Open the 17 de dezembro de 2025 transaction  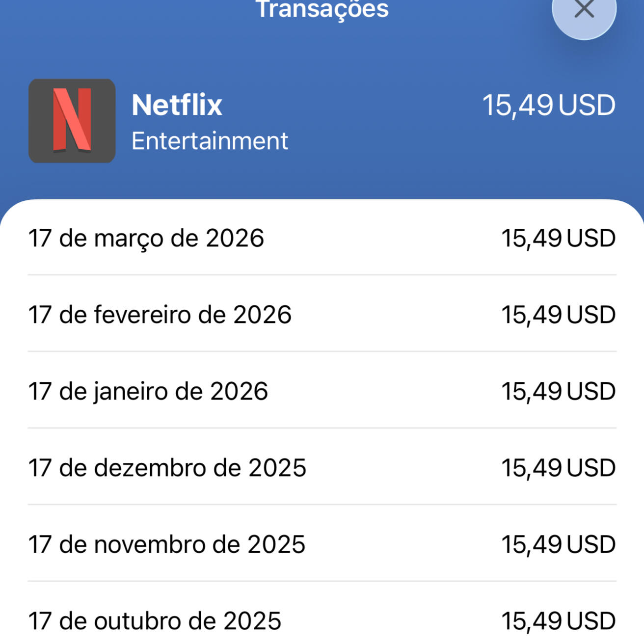(x=167, y=468)
